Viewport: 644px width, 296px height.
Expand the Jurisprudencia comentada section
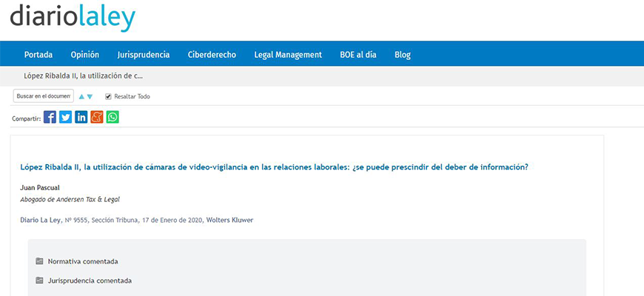[90, 280]
